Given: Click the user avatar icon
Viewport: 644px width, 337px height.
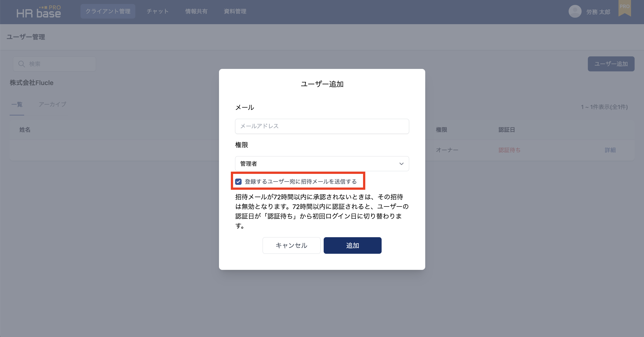Looking at the screenshot, I should (575, 11).
